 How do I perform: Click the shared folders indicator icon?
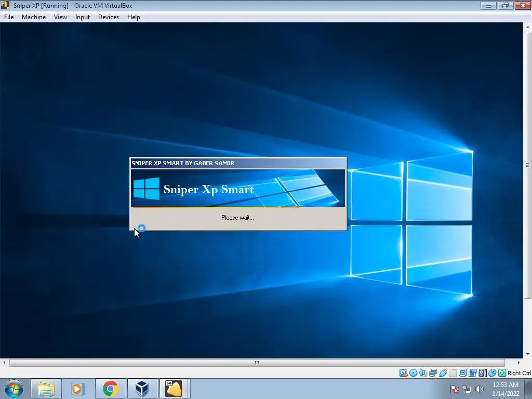click(x=453, y=373)
